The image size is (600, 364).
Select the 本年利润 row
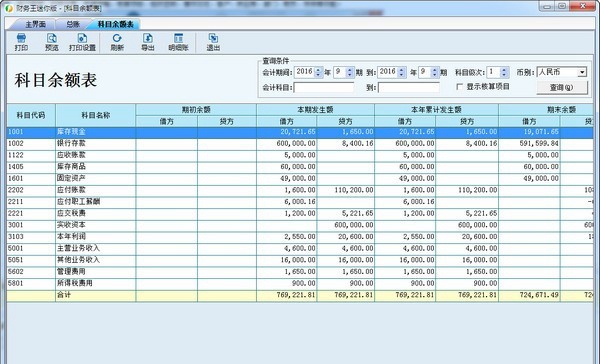coord(300,237)
